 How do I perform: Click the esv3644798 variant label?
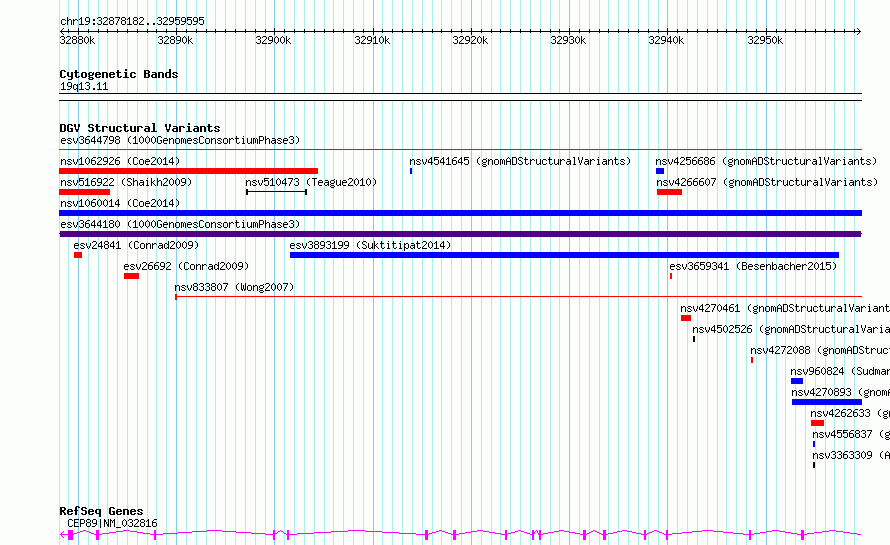(180, 140)
